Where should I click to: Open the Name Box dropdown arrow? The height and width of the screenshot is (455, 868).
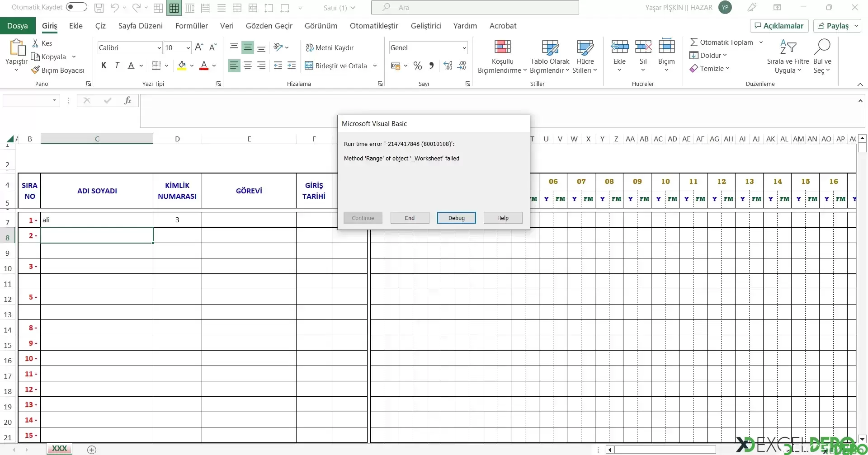pyautogui.click(x=54, y=100)
